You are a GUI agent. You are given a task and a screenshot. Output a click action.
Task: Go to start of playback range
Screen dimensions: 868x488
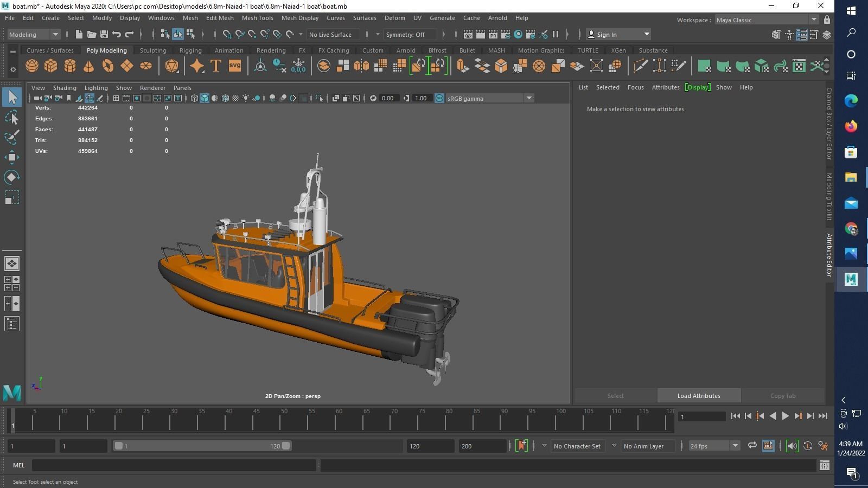coord(736,416)
